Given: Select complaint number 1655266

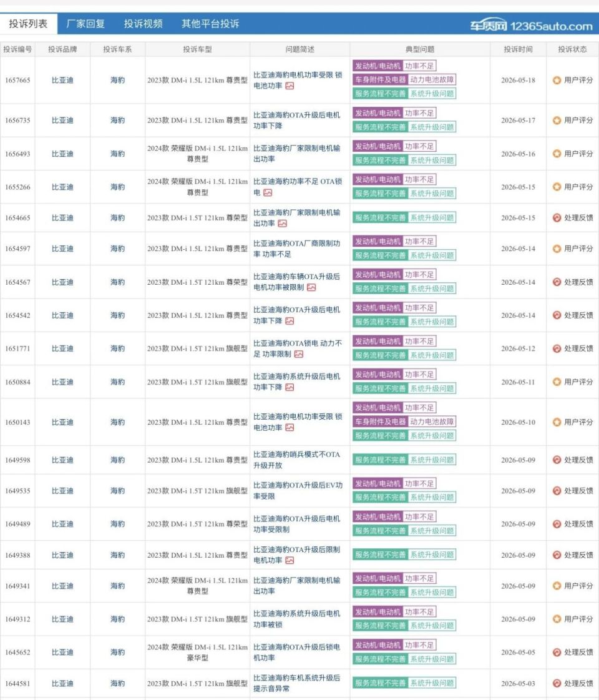Looking at the screenshot, I should (17, 187).
